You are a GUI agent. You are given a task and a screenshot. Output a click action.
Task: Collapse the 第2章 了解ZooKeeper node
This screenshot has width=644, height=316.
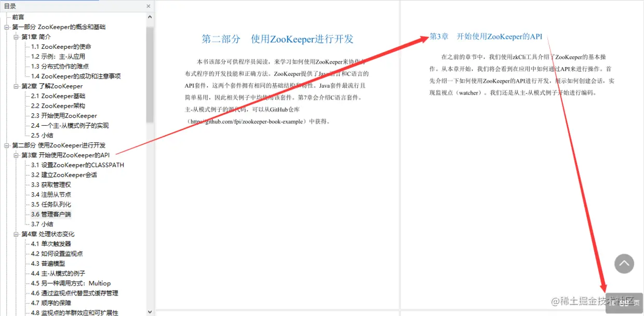pos(16,86)
